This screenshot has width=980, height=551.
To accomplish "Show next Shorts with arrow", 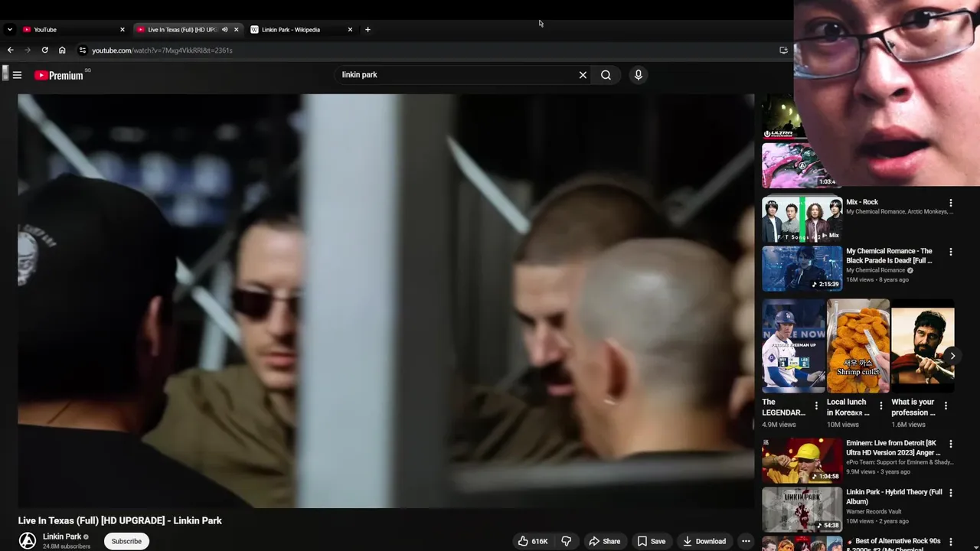I will click(952, 356).
